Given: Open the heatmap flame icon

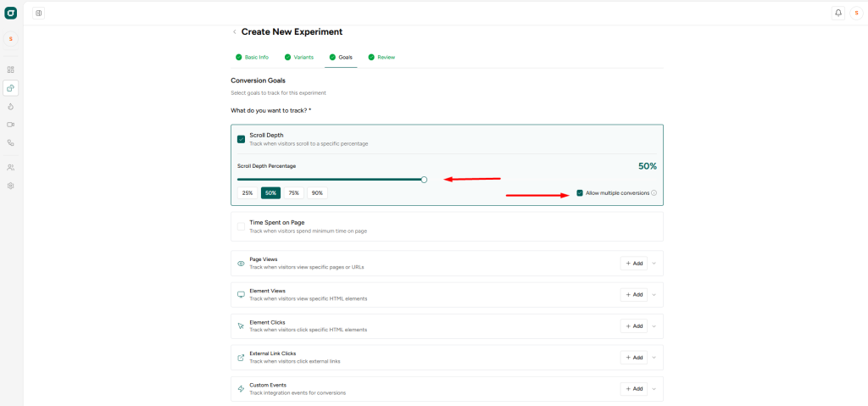Looking at the screenshot, I should tap(10, 106).
